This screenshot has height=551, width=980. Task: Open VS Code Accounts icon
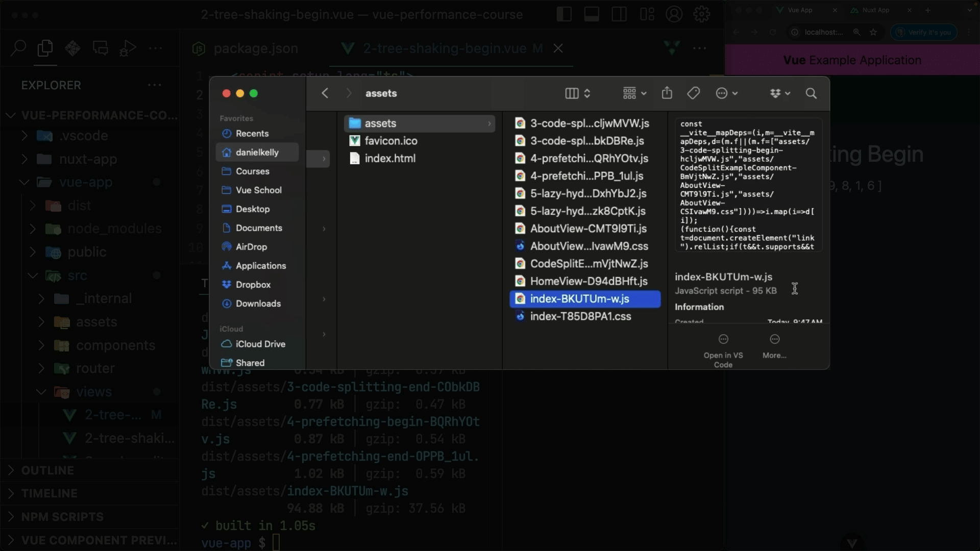pyautogui.click(x=674, y=14)
